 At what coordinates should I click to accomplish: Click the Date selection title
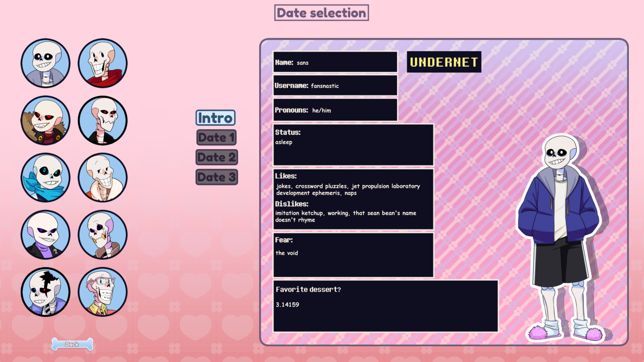[321, 13]
